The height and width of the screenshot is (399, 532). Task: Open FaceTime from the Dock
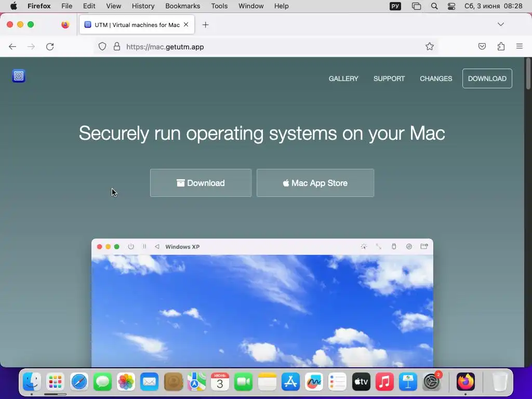click(x=243, y=382)
